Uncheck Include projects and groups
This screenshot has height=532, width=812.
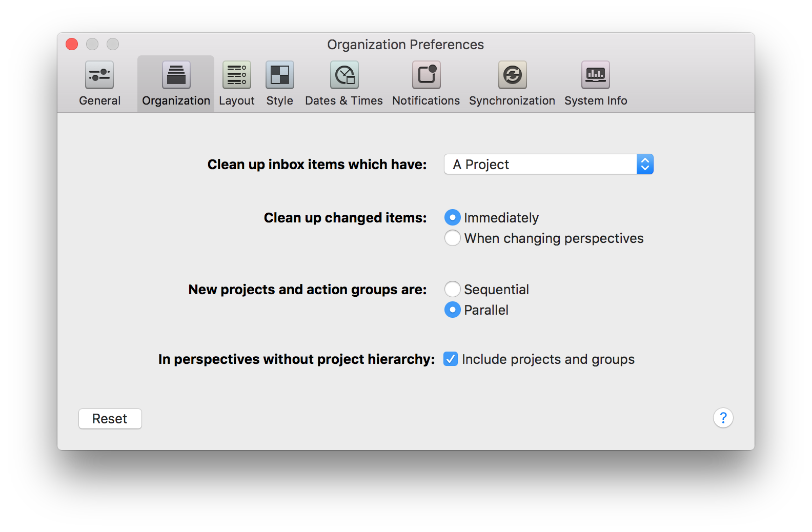451,359
